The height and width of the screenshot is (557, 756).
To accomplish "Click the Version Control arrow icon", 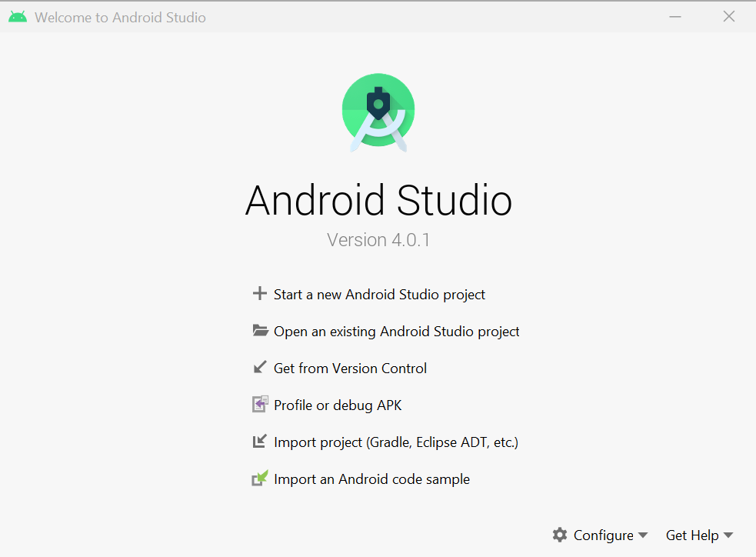I will tap(260, 368).
